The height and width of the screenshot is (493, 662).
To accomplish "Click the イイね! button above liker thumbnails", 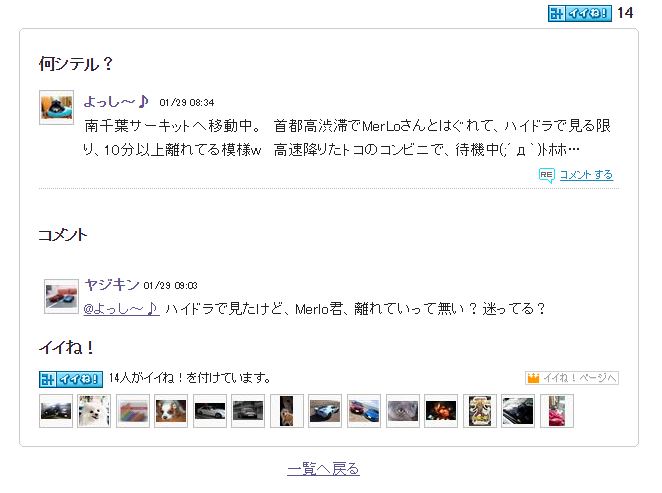I will tap(71, 379).
